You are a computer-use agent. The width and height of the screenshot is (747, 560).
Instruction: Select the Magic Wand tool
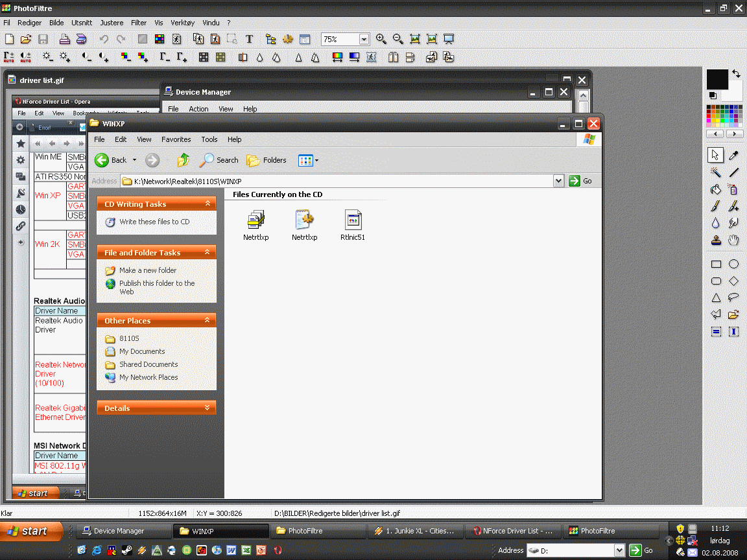[x=716, y=172]
